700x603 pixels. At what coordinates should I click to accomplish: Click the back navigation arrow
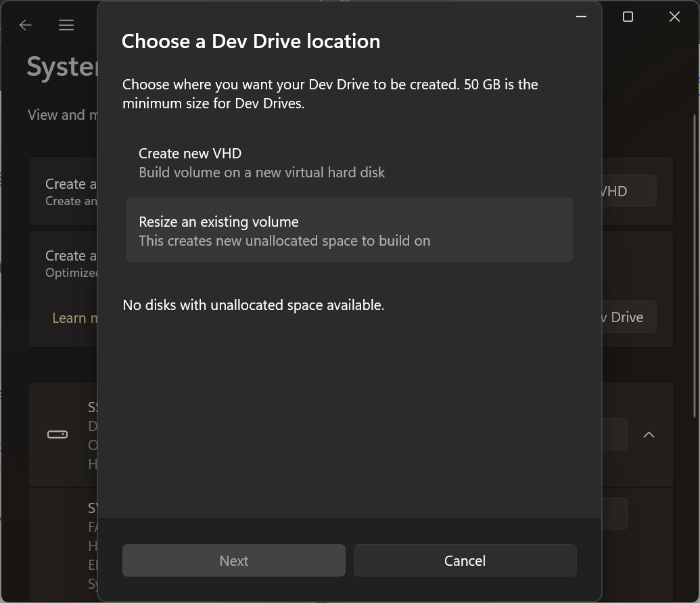click(x=25, y=24)
